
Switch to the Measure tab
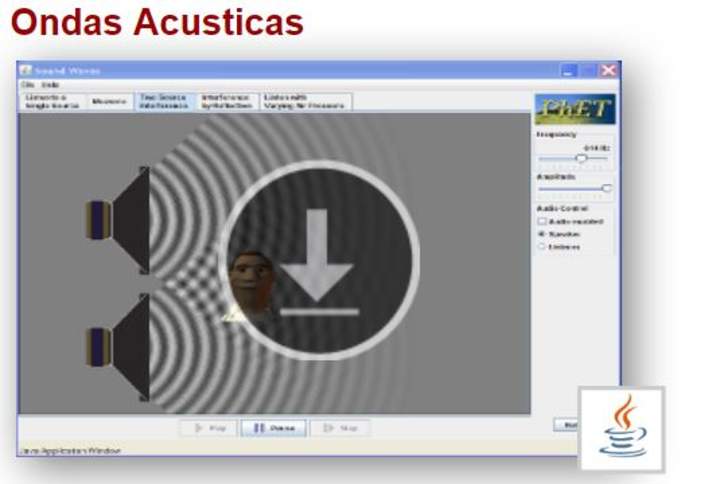click(x=109, y=101)
